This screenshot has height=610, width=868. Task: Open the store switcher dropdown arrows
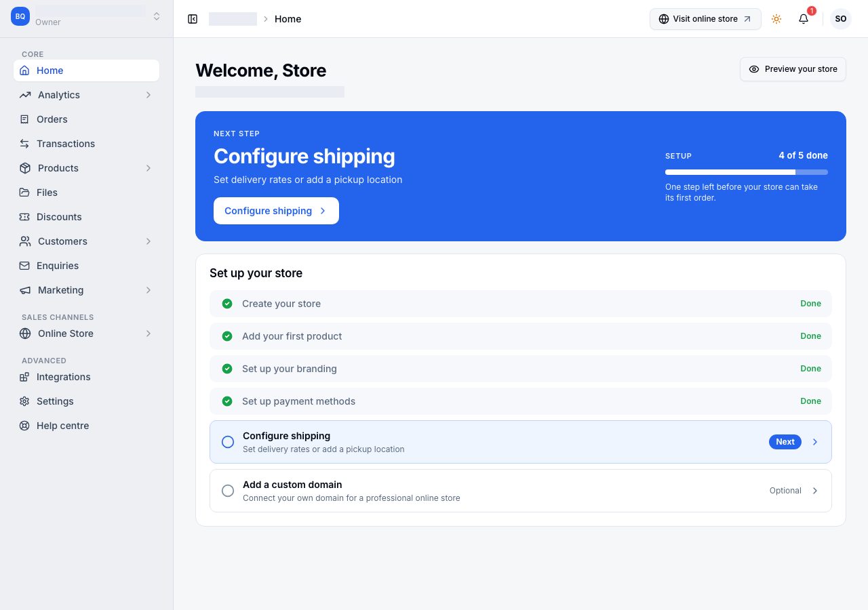157,16
